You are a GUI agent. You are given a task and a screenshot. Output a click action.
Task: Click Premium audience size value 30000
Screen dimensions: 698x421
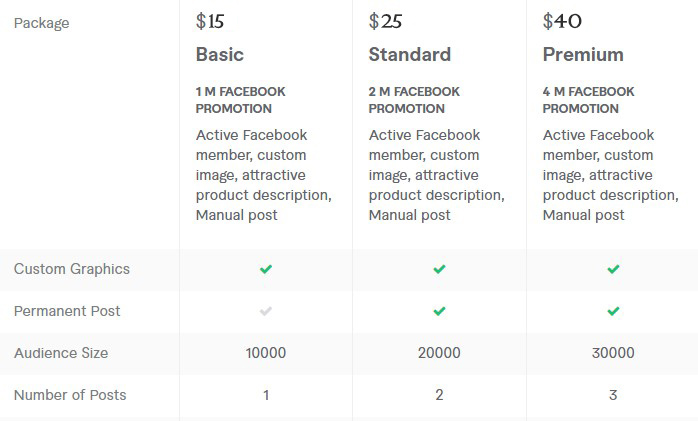coord(613,353)
